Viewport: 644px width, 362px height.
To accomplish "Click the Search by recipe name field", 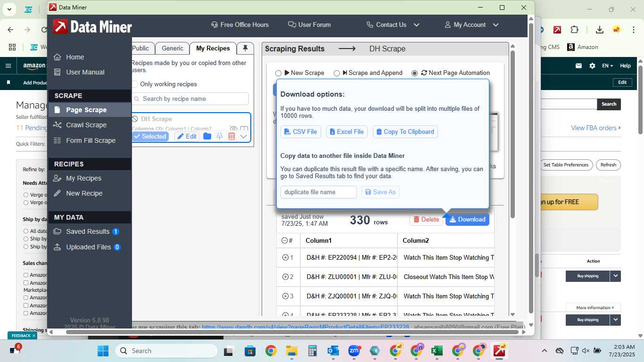I will [190, 99].
